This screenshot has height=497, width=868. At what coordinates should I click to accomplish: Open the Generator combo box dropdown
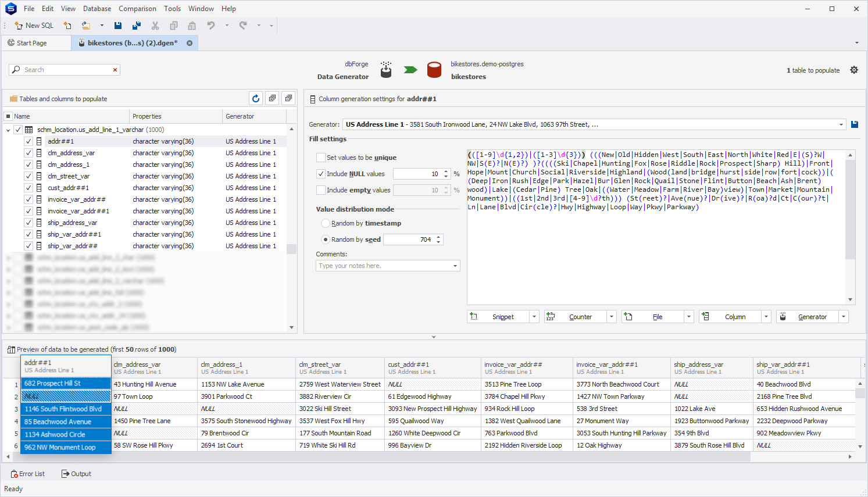(x=841, y=124)
